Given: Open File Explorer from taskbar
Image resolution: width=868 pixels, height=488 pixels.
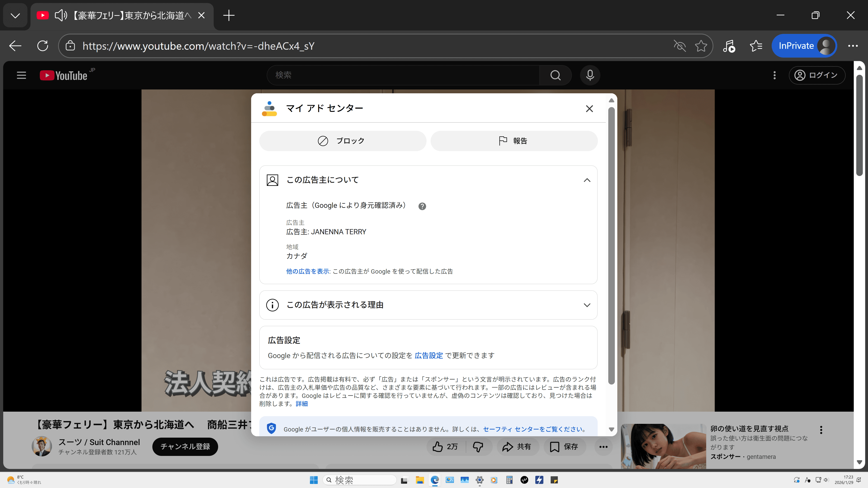Looking at the screenshot, I should tap(420, 480).
